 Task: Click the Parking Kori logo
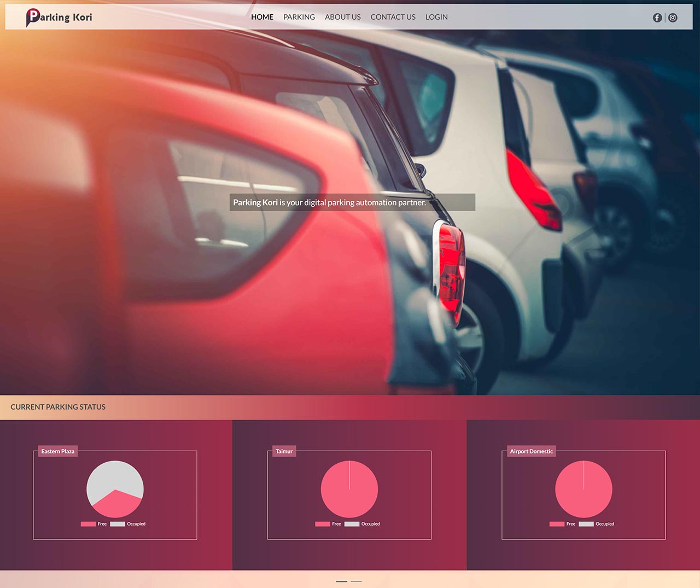[59, 18]
